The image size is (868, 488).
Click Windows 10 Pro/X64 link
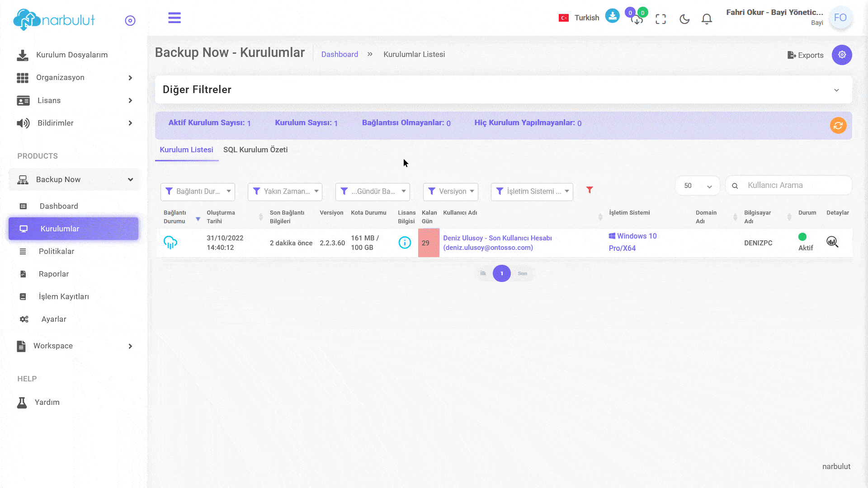[632, 242]
